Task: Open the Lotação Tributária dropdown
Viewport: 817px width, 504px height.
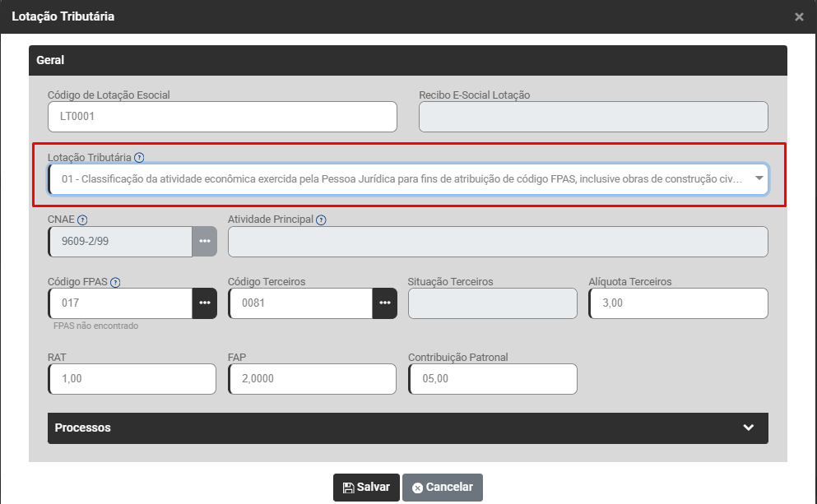Action: pyautogui.click(x=408, y=179)
